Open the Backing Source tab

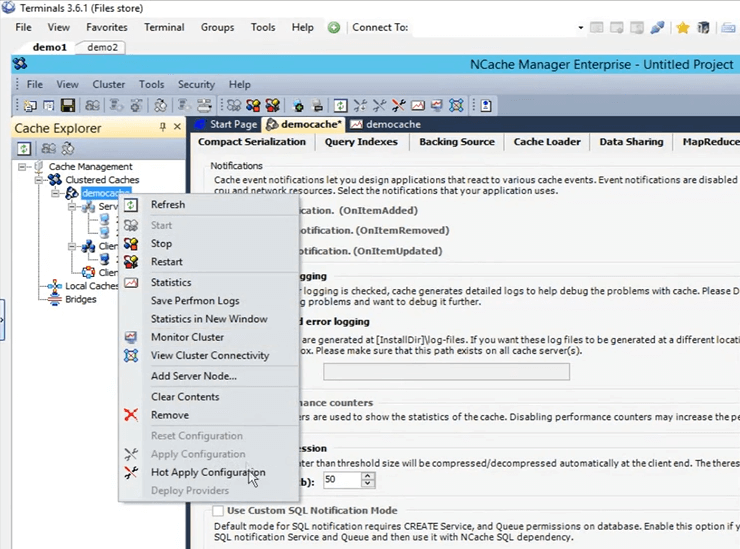click(x=457, y=142)
